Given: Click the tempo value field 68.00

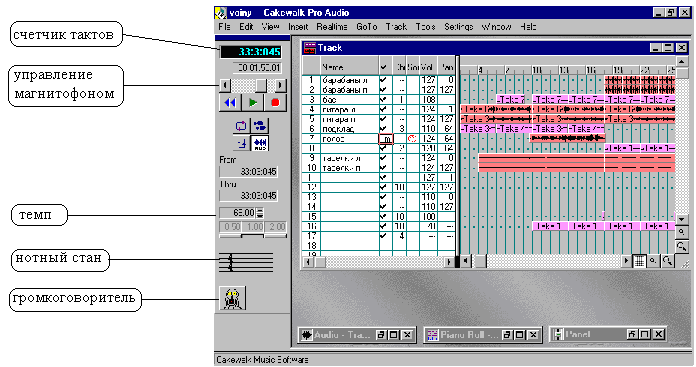Looking at the screenshot, I should tap(238, 213).
